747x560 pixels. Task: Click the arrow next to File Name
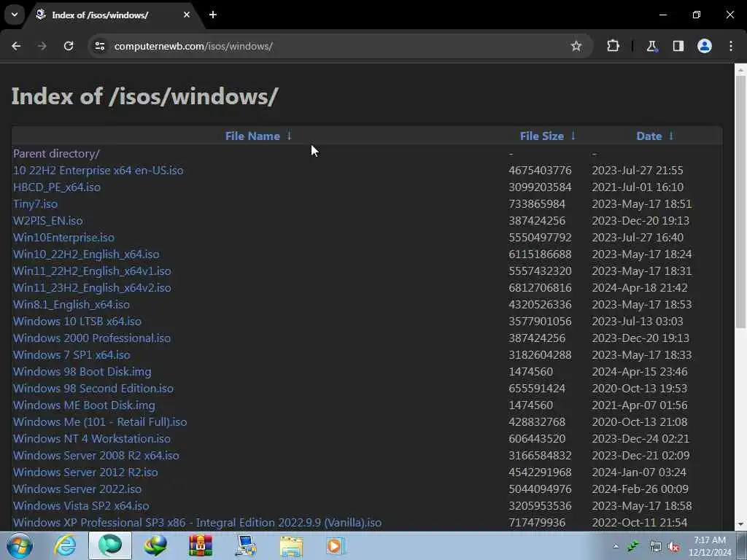tap(289, 136)
